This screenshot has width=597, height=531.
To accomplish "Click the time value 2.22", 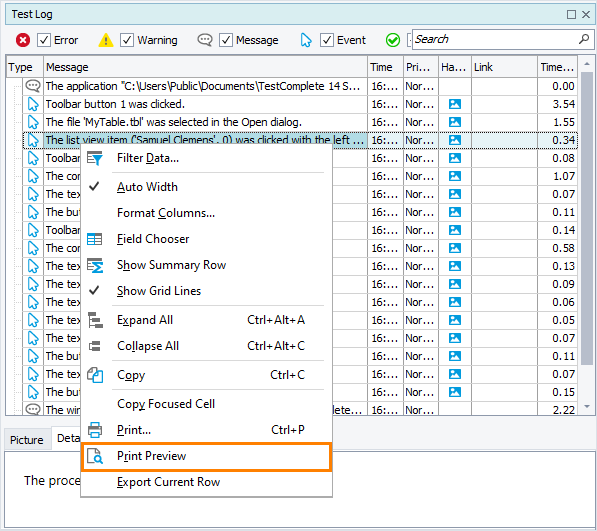I will pyautogui.click(x=563, y=410).
